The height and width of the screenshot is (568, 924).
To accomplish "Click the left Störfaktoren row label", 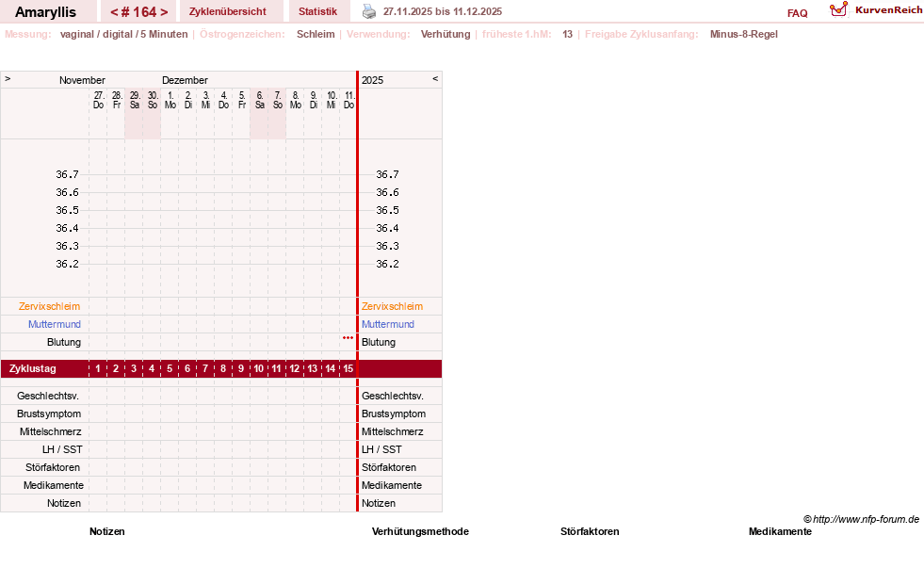I will [x=53, y=467].
